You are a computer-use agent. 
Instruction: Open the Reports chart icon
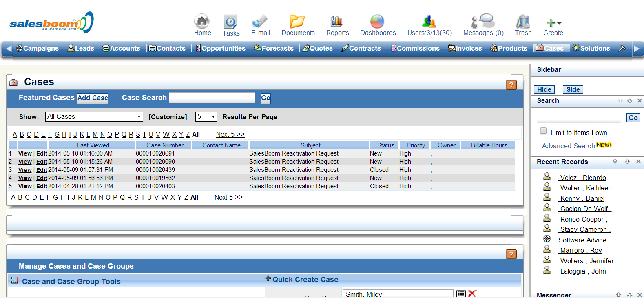tap(337, 21)
